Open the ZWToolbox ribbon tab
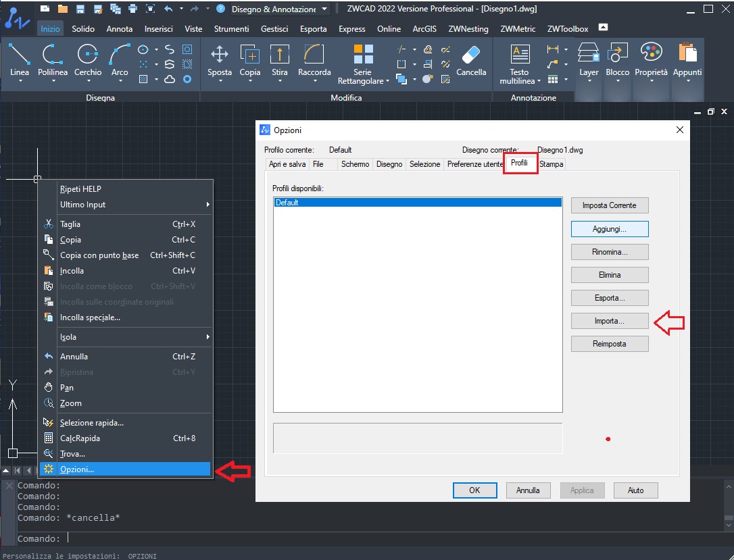 (567, 28)
